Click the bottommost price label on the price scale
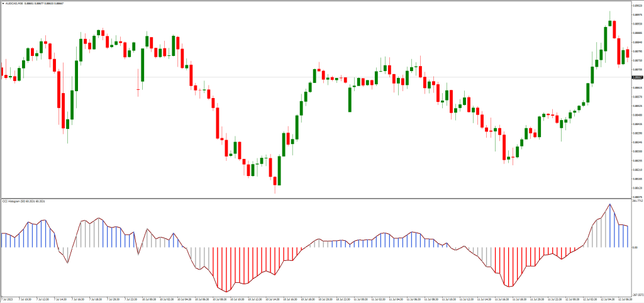 636,197
